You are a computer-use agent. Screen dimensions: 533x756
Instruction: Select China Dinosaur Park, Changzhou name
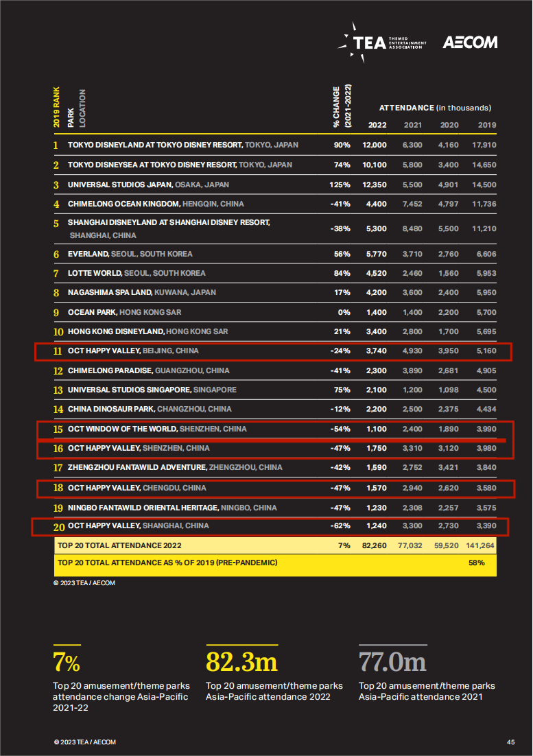point(150,409)
